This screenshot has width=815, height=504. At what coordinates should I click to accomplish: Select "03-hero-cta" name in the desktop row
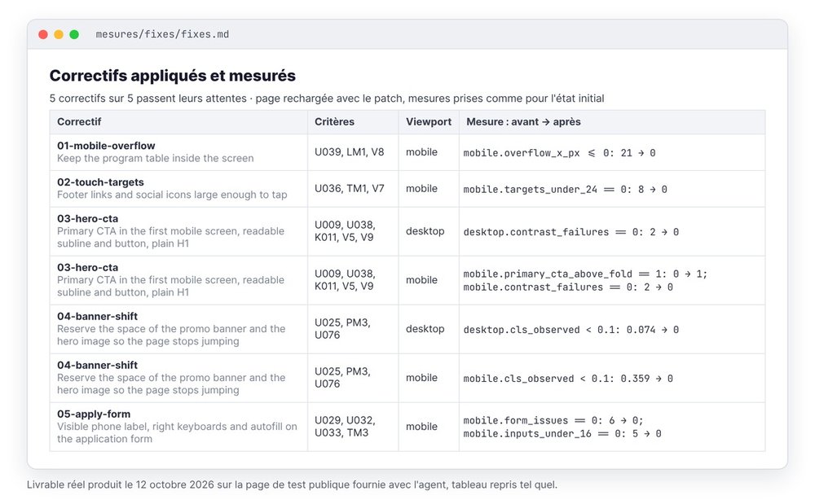pos(87,218)
